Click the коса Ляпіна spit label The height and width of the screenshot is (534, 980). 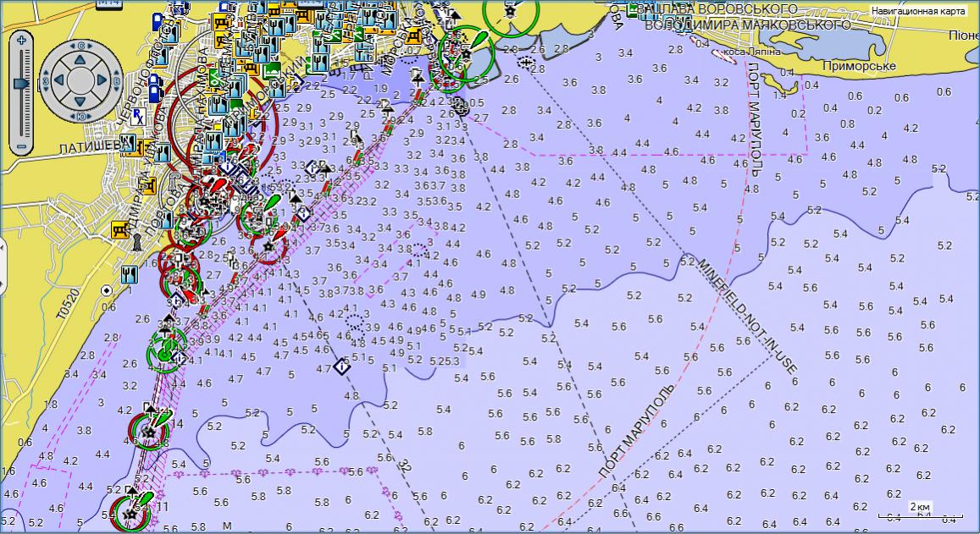coord(749,52)
